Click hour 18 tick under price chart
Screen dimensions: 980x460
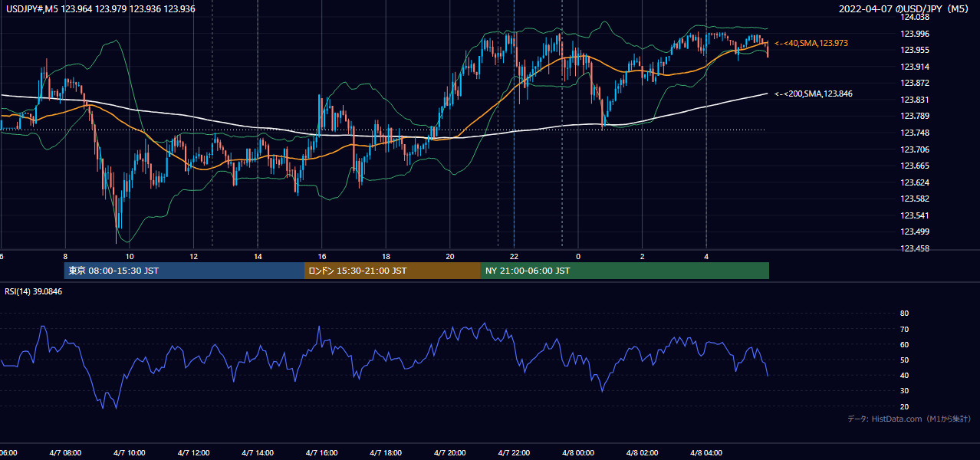pos(386,257)
